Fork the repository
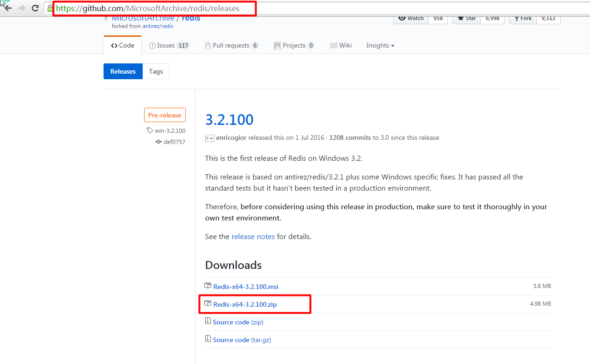590x364 pixels. tap(522, 18)
